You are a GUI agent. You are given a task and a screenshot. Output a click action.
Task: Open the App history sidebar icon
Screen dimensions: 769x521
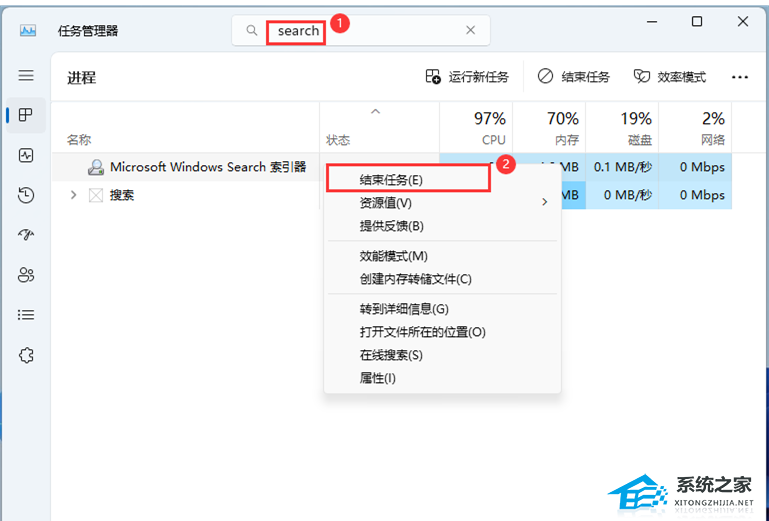tap(26, 195)
